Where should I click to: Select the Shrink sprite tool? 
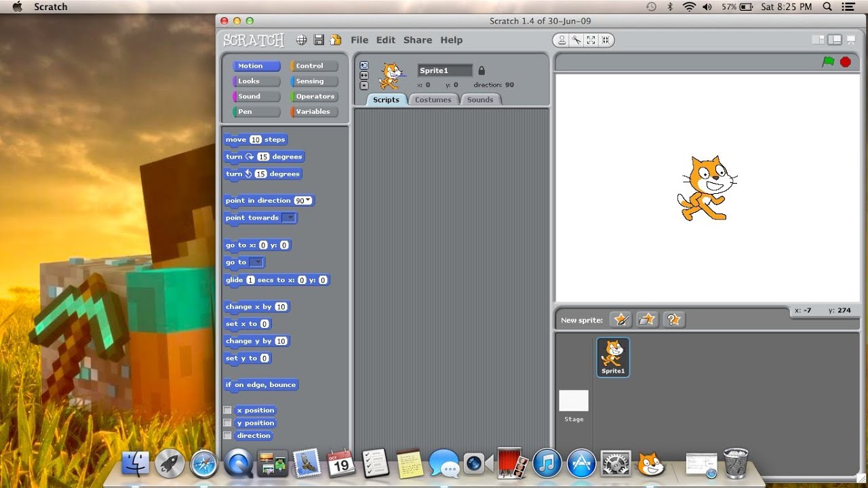605,40
